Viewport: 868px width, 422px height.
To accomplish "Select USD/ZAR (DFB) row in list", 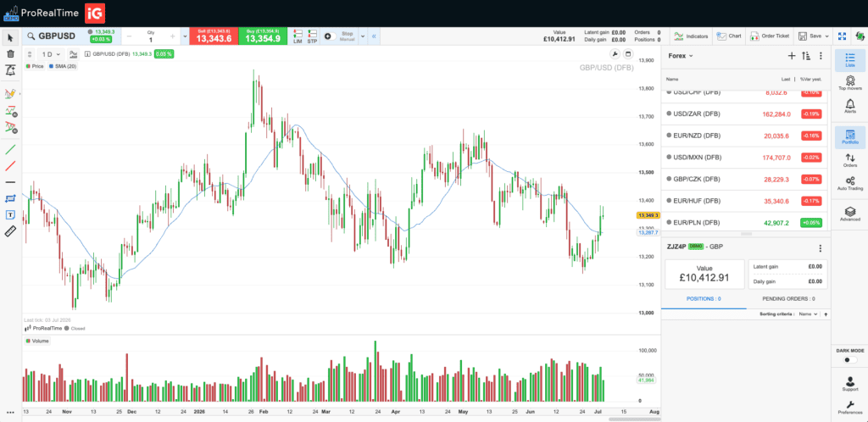I will pos(744,114).
